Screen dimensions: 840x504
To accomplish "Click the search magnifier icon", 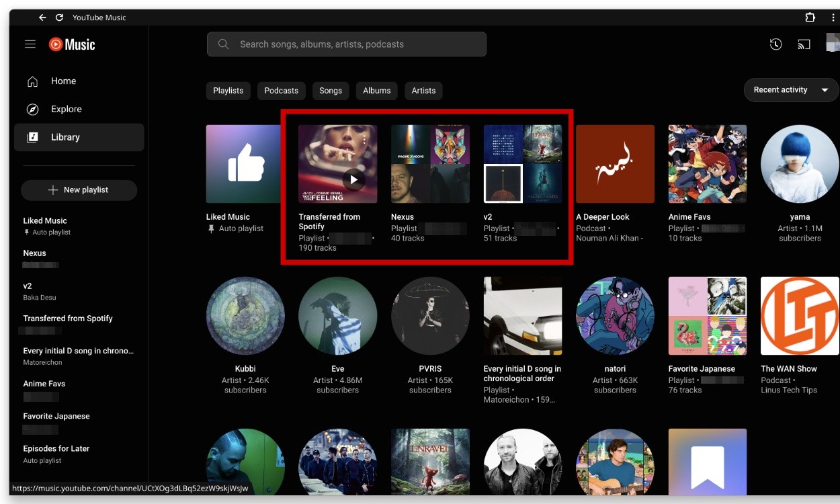I will click(222, 44).
